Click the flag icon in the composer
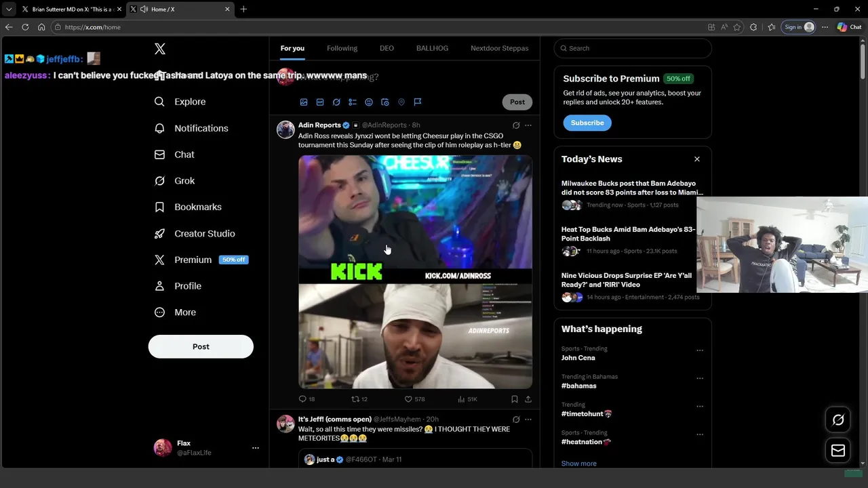The height and width of the screenshot is (488, 868). (418, 102)
